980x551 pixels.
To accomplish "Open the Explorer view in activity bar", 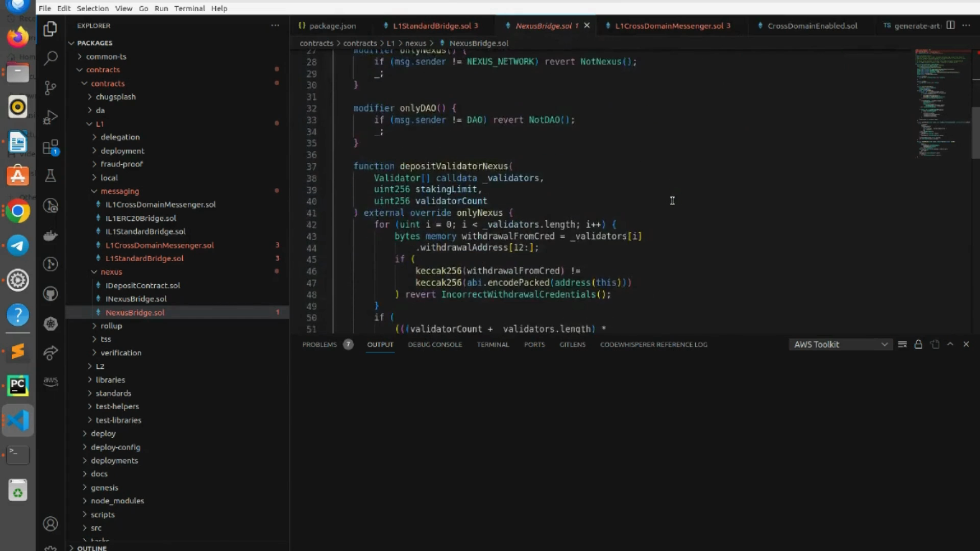I will pos(50,29).
